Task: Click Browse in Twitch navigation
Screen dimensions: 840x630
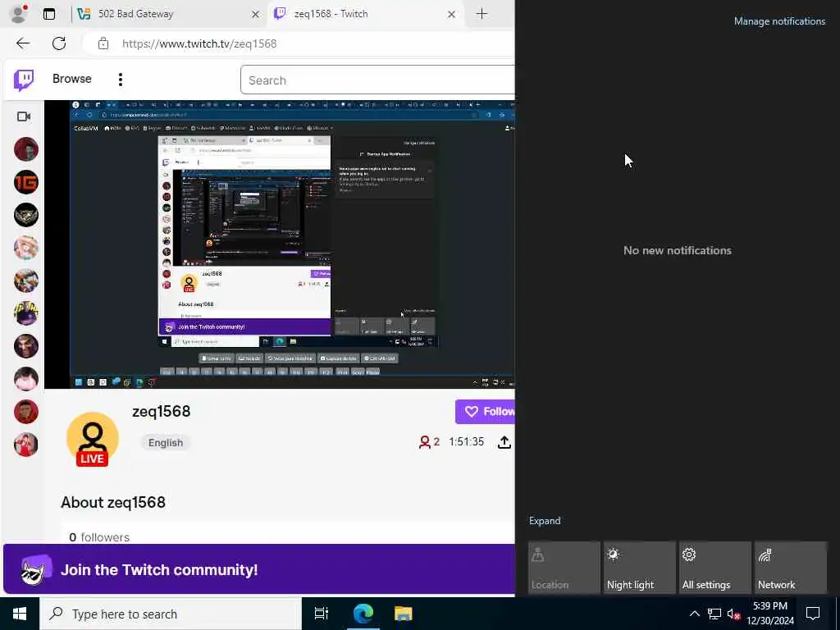Action: [72, 79]
